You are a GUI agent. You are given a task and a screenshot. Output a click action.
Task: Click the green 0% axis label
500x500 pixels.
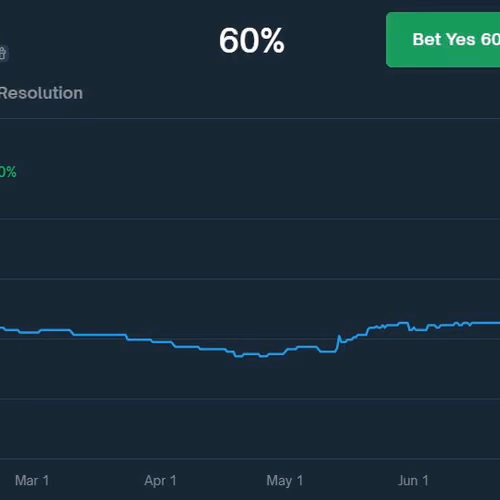click(8, 172)
